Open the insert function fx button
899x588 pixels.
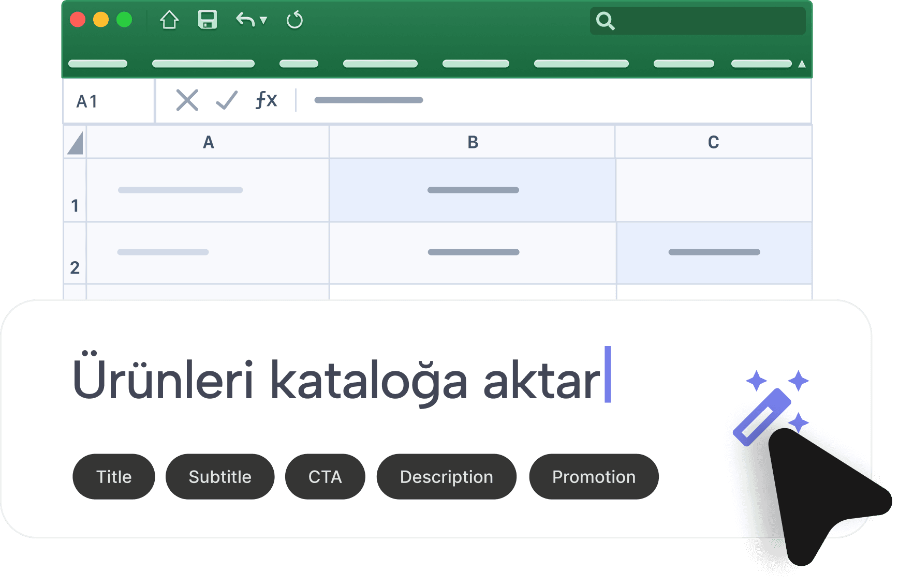point(267,100)
